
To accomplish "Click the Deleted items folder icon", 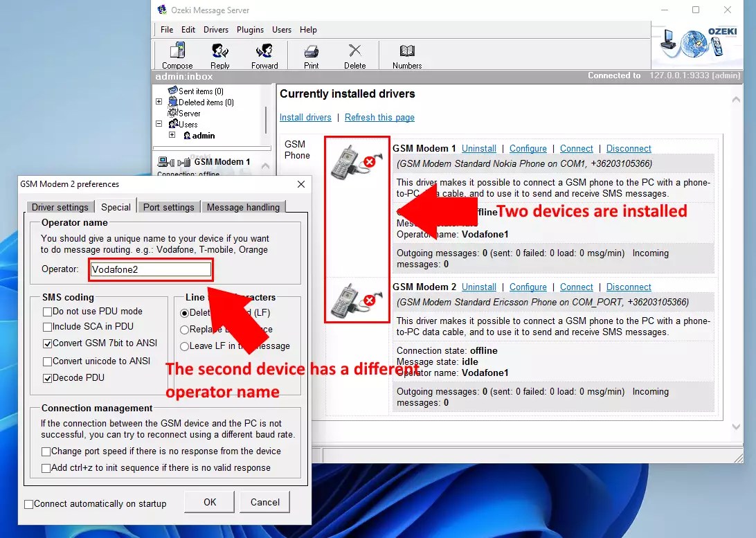I will 172,102.
